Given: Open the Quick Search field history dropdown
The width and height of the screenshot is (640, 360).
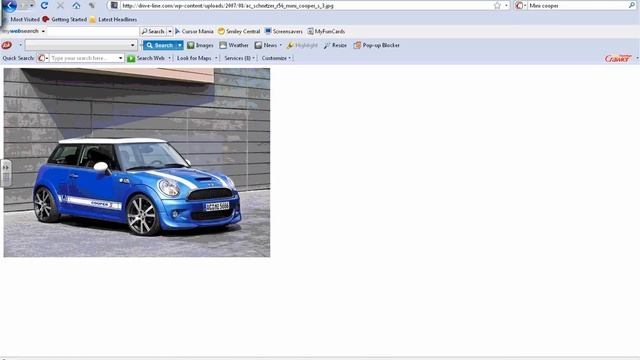Looking at the screenshot, I should pyautogui.click(x=120, y=58).
